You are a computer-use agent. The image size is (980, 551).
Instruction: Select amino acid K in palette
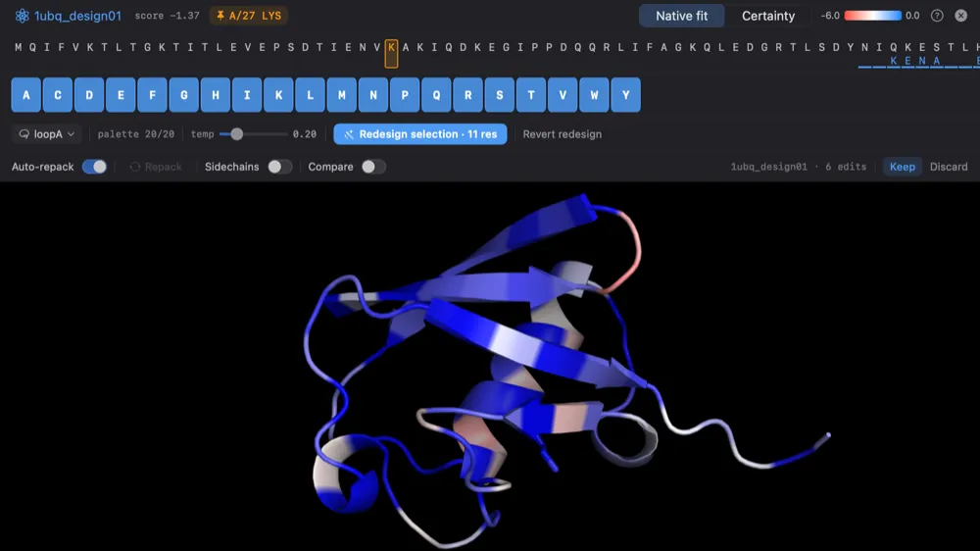(x=278, y=95)
